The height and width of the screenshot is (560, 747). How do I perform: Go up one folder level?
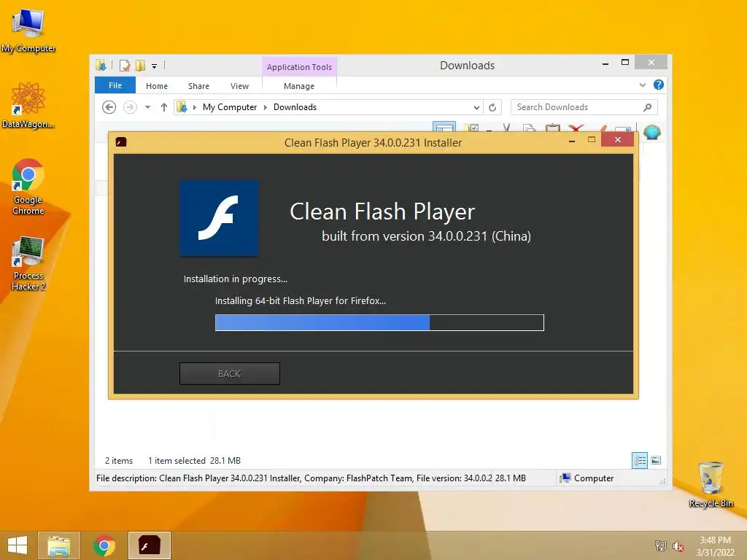click(x=164, y=107)
